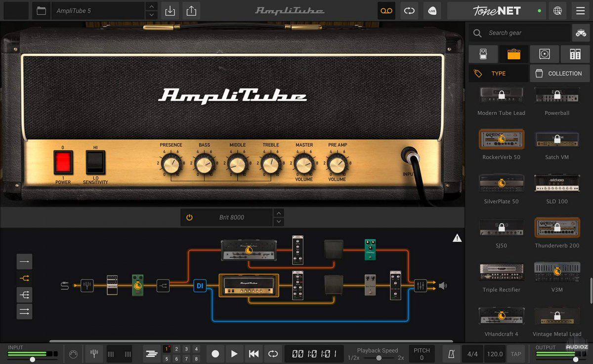This screenshot has width=593, height=364.
Task: Click the hamburger menu icon top right
Action: (x=581, y=10)
